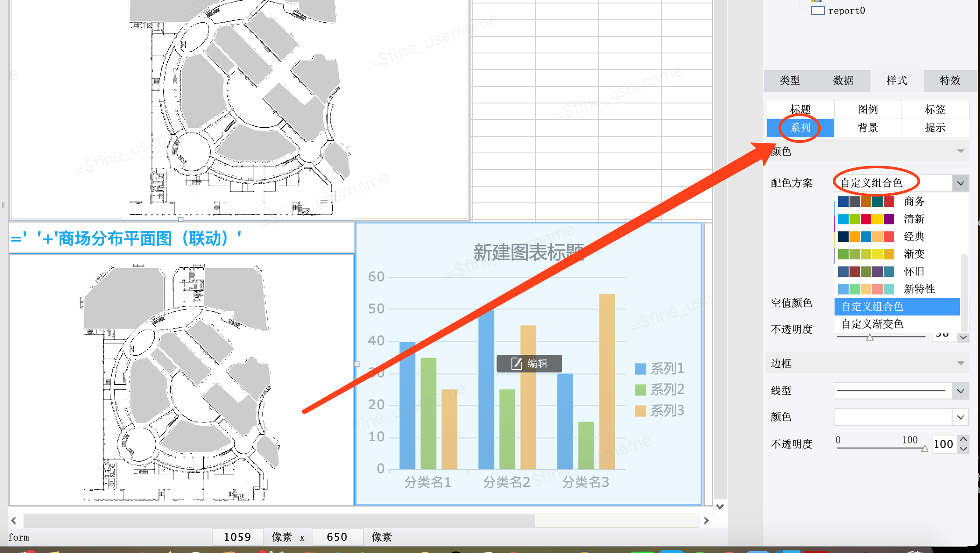Choose the 新特性 color scheme
The width and height of the screenshot is (980, 553).
[897, 289]
